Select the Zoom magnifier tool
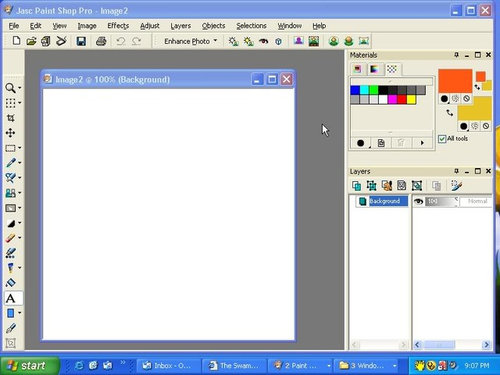The image size is (500, 375). 10,88
